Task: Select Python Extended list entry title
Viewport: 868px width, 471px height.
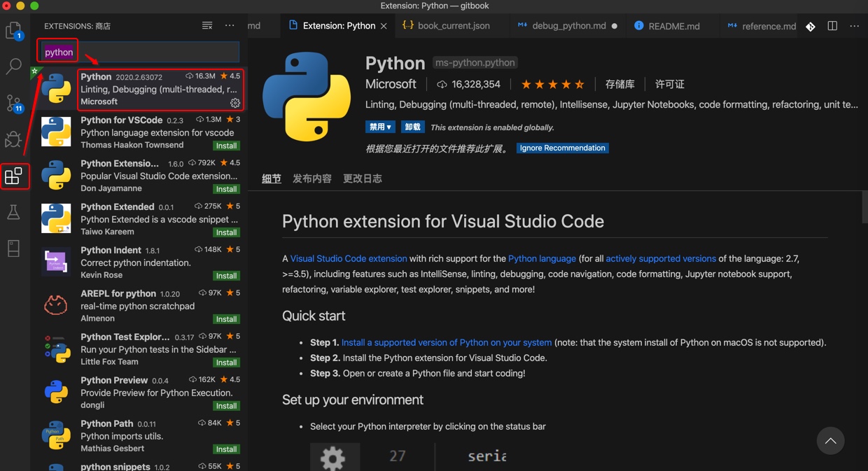Action: (x=117, y=206)
